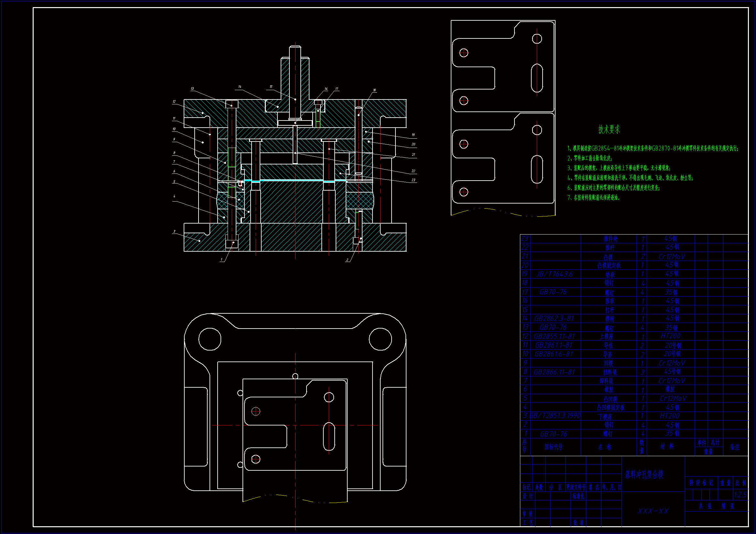Click balloon number 3 near lower die base
The height and width of the screenshot is (534, 756).
click(174, 231)
